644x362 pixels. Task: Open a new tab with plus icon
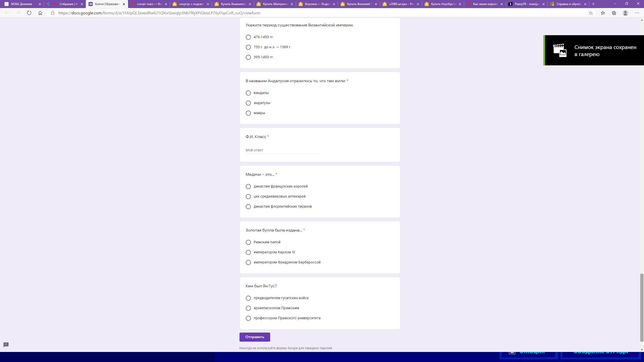pos(593,4)
